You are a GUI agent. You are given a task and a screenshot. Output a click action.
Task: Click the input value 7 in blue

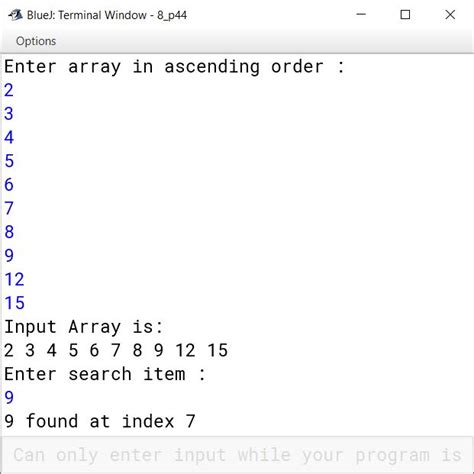click(9, 208)
